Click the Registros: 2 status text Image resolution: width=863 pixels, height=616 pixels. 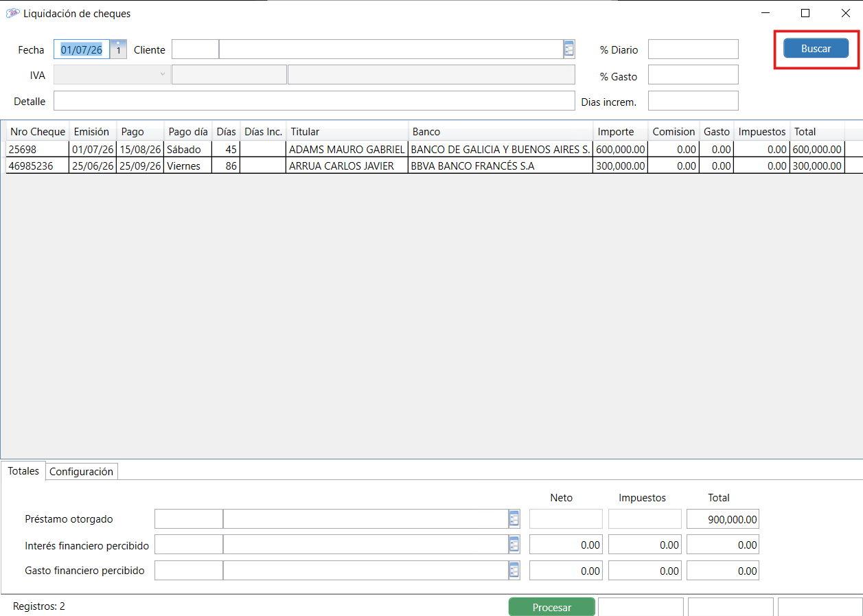point(39,606)
